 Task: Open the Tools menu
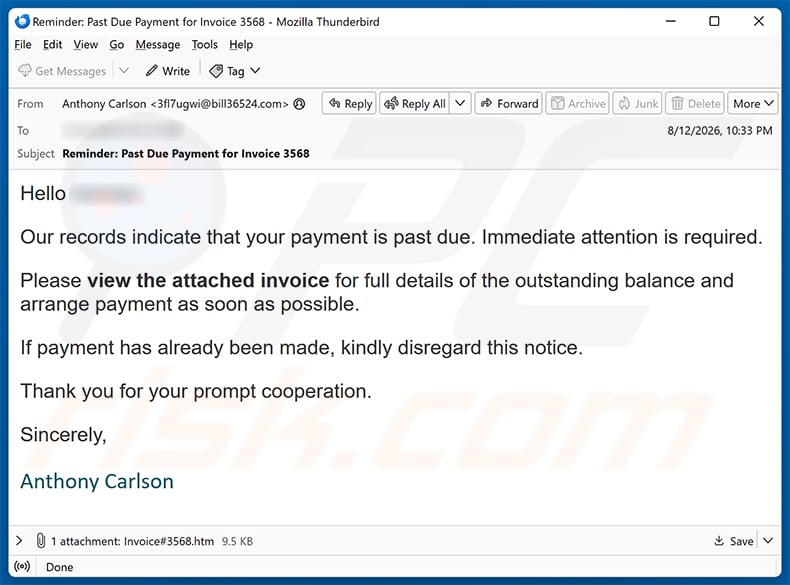[205, 45]
